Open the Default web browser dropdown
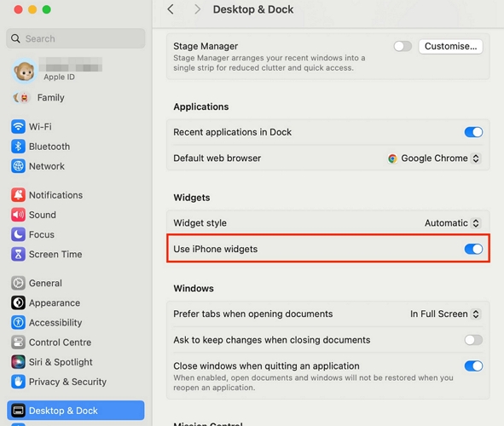504x426 pixels. coord(434,158)
